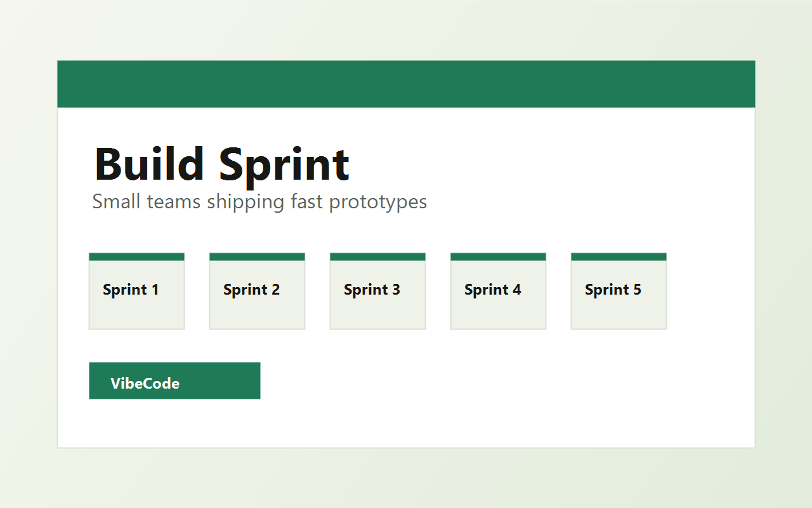
Task: Click the VibeCode button
Action: [174, 381]
